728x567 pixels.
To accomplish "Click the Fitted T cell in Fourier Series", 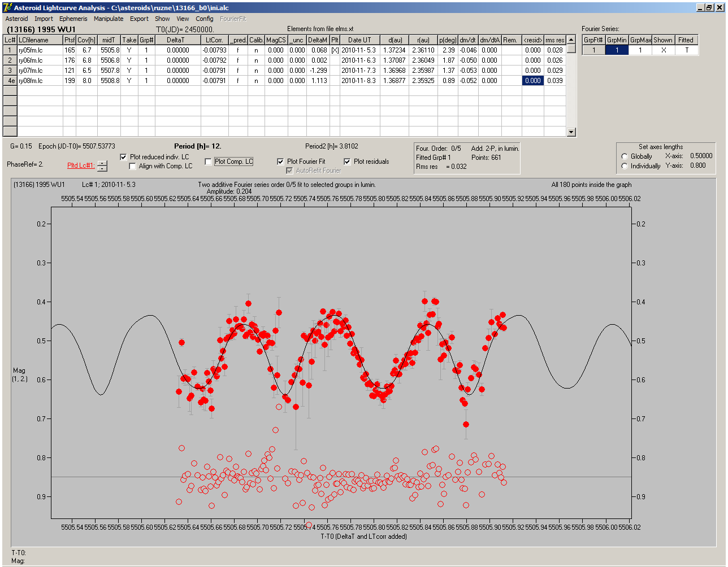I will [x=686, y=50].
